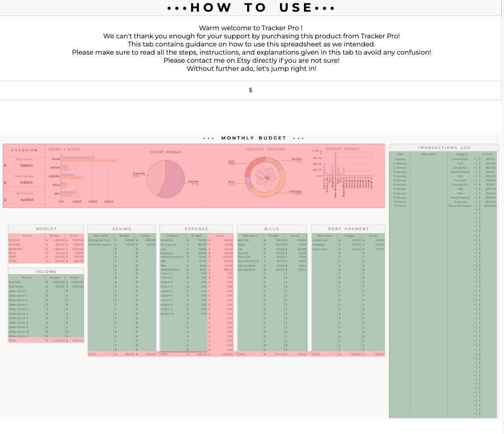Select the Total Income value in Overview
This screenshot has width=504, height=434.
[x=26, y=166]
